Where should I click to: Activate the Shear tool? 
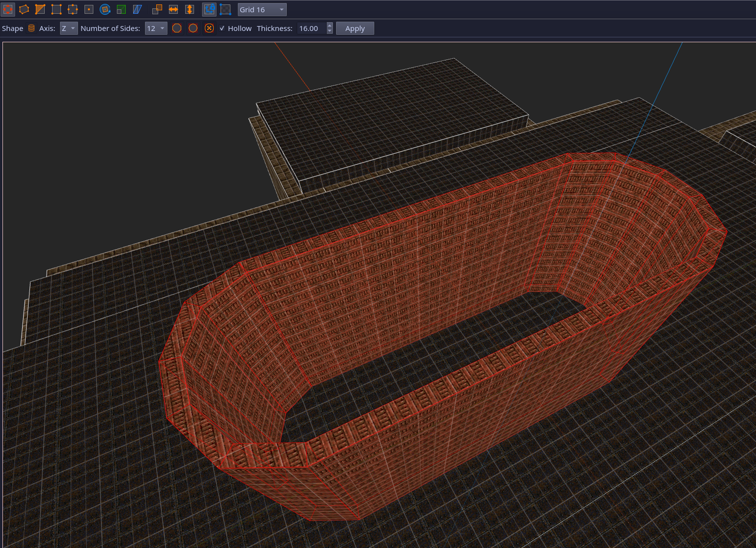[137, 9]
